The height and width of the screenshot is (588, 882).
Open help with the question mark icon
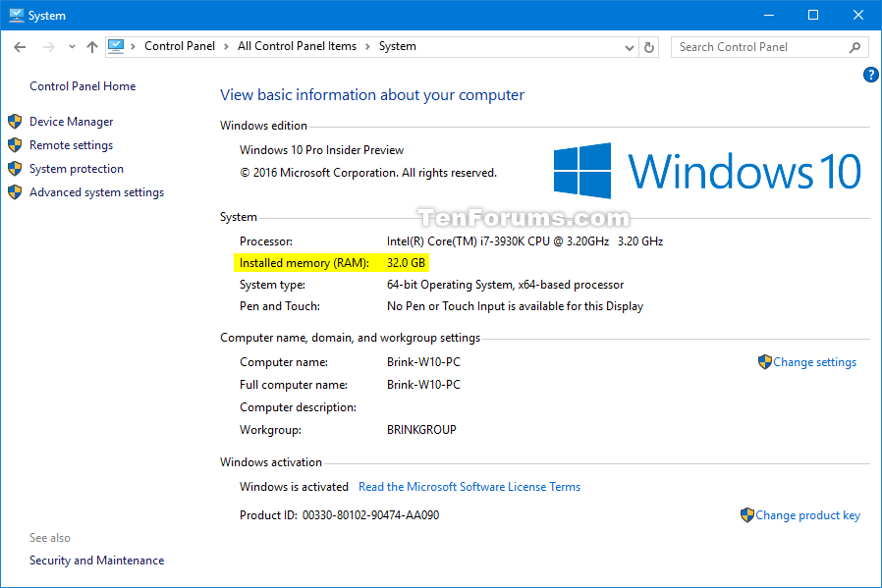[871, 75]
